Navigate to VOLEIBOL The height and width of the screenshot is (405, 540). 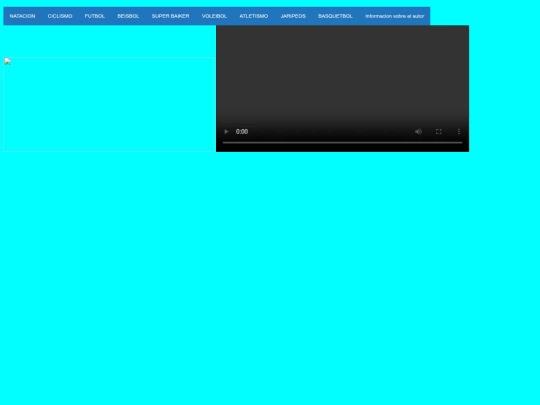click(214, 16)
